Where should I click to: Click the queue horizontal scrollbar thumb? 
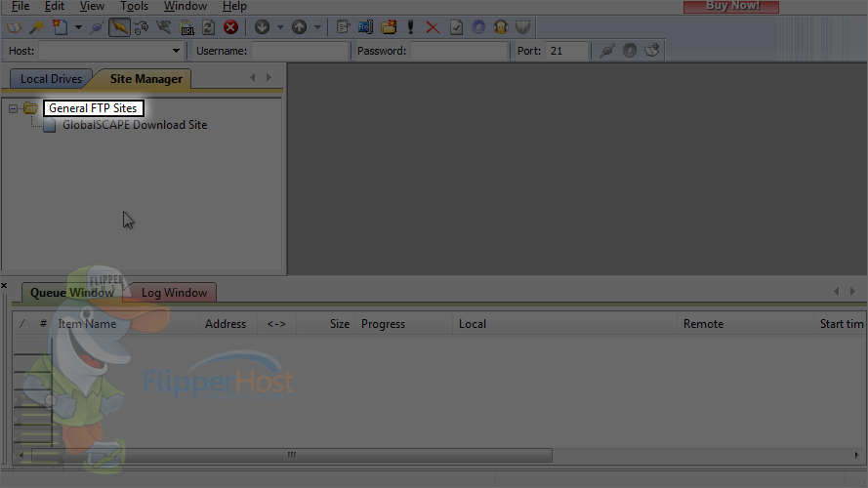[x=292, y=456]
